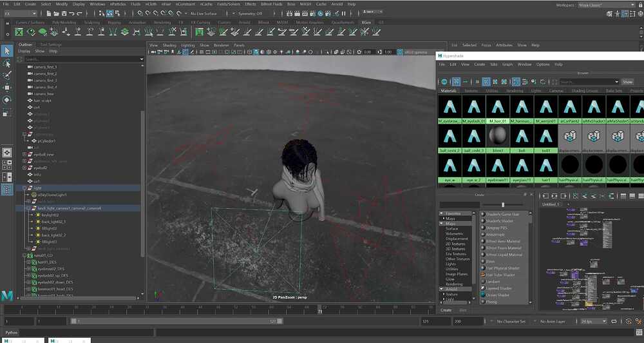Open the Tool Settings tab beside Outliner
The image size is (644, 343).
pyautogui.click(x=51, y=44)
